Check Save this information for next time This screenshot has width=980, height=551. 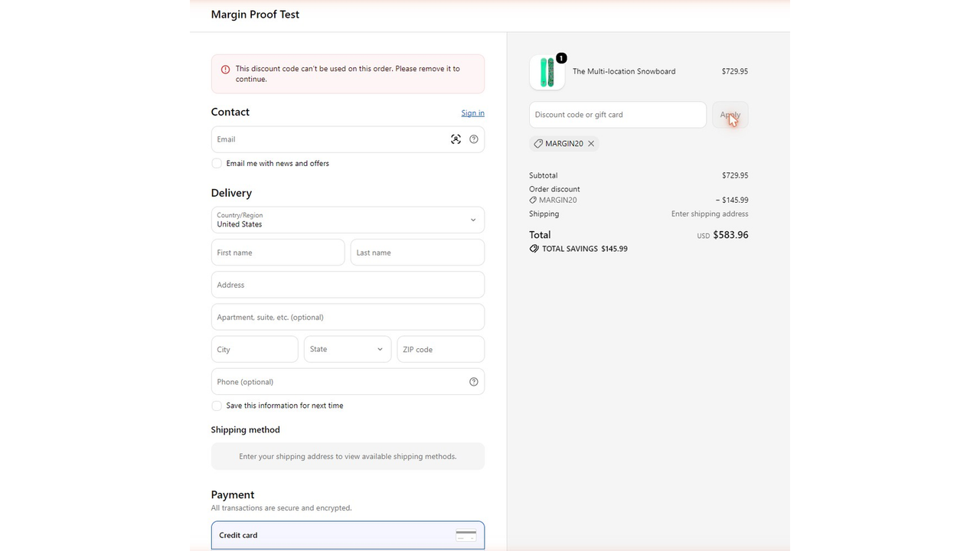coord(217,406)
